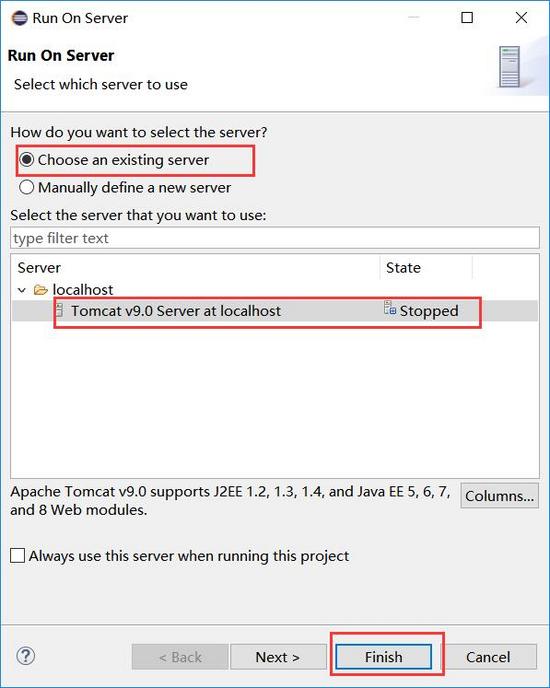
Task: Click the Tomcat server icon in list
Action: coord(59,311)
